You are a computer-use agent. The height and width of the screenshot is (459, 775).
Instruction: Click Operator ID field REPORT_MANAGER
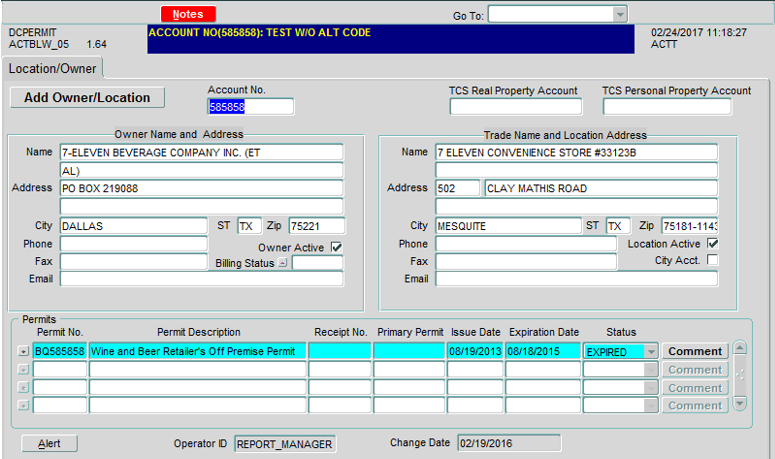coord(285,444)
